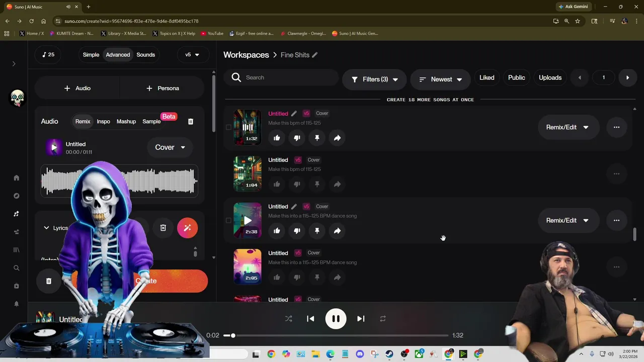Clear the lyrics with the delete icon
644x362 pixels.
point(163,228)
